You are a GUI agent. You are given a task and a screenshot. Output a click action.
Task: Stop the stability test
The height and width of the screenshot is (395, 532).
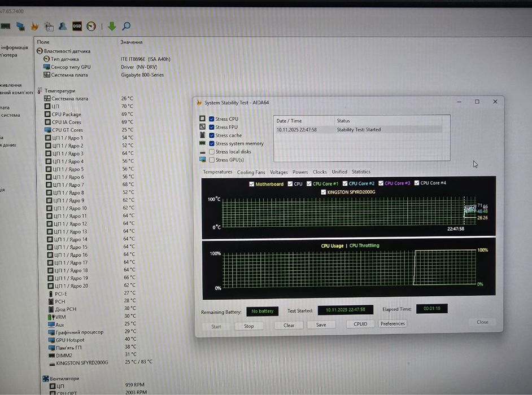click(x=248, y=326)
